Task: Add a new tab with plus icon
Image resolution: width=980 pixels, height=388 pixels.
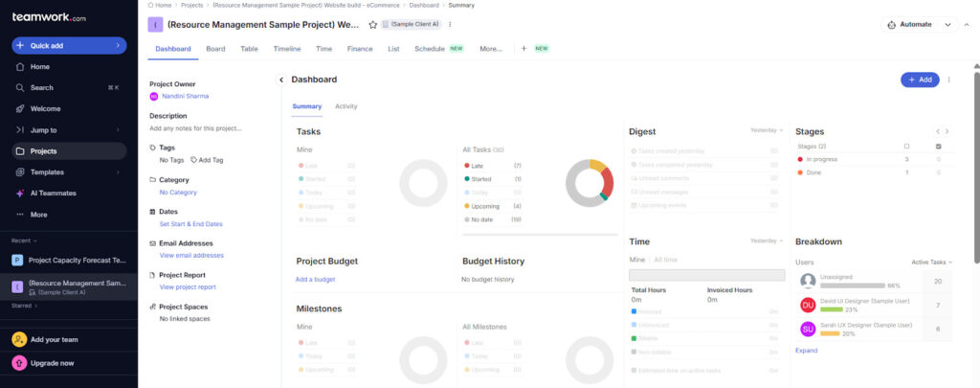Action: tap(523, 49)
